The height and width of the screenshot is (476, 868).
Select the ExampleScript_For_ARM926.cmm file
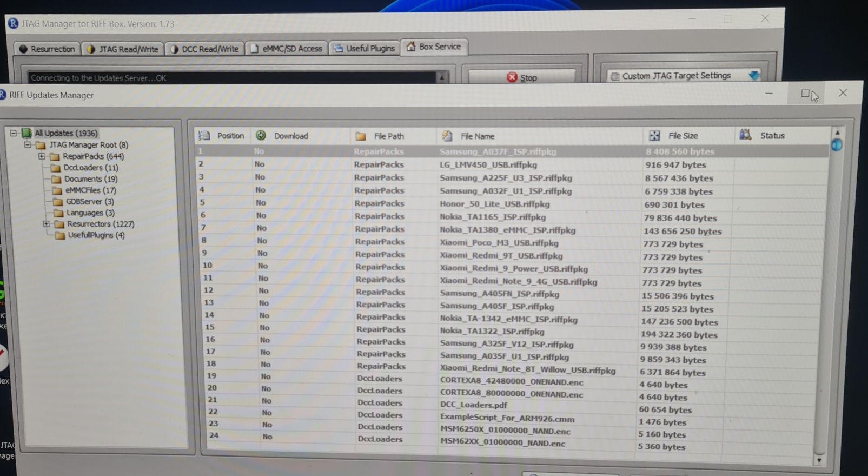click(507, 418)
